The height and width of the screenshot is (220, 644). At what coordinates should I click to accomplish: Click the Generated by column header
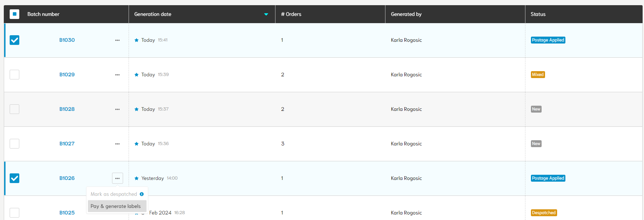[406, 14]
